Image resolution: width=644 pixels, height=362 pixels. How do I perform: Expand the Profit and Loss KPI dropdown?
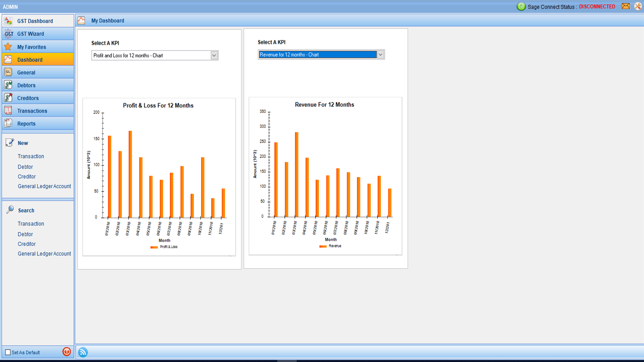click(214, 55)
